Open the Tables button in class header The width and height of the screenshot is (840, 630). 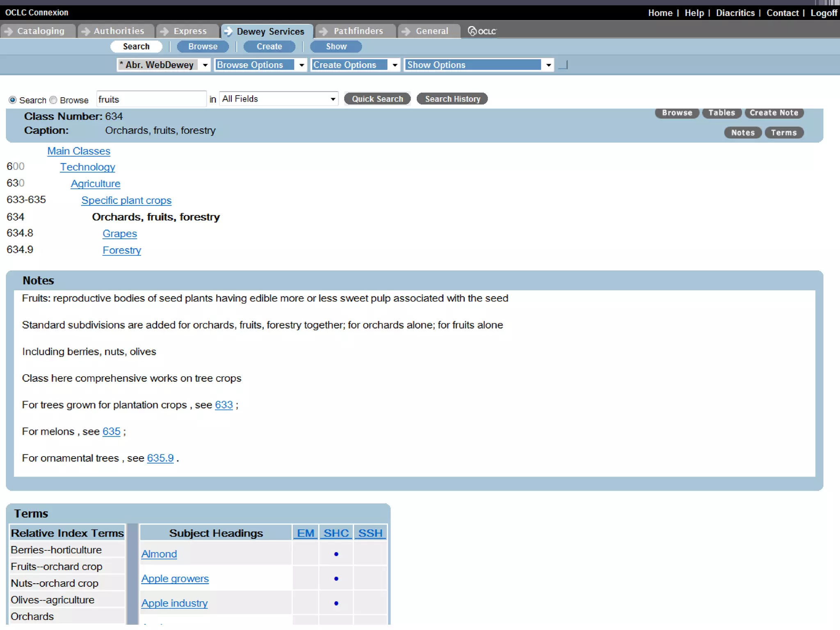click(721, 113)
